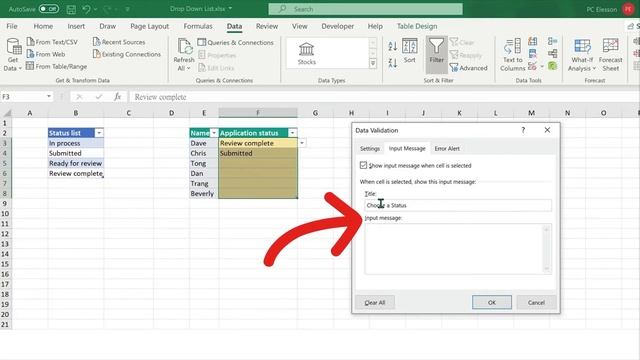Select column F header
The height and width of the screenshot is (360, 640).
pos(258,113)
